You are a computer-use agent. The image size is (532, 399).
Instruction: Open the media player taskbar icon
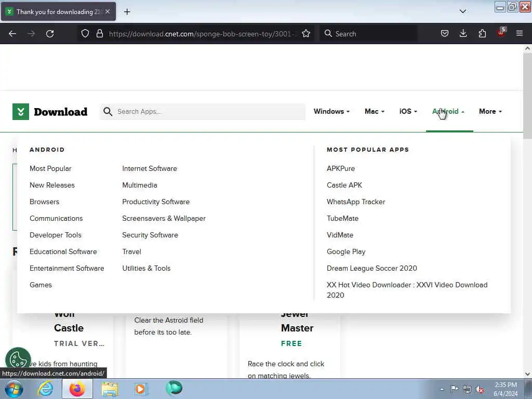pyautogui.click(x=141, y=389)
